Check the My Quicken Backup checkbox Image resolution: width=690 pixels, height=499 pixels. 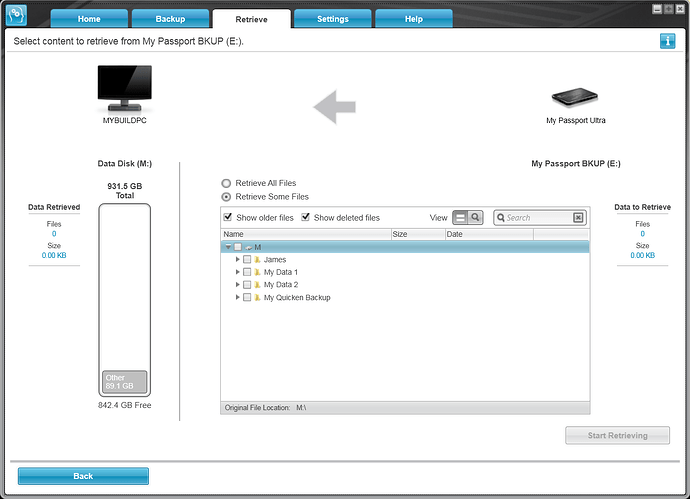click(x=247, y=297)
